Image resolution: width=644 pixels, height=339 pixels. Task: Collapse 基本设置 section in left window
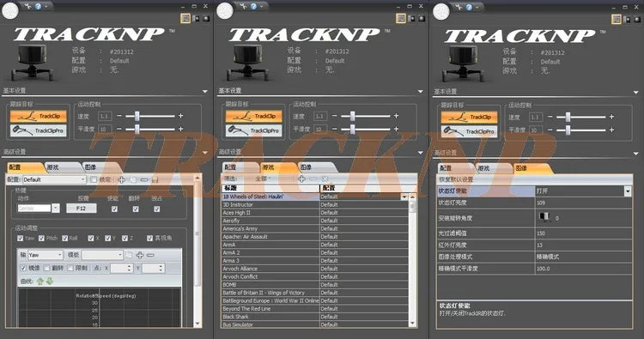[205, 92]
